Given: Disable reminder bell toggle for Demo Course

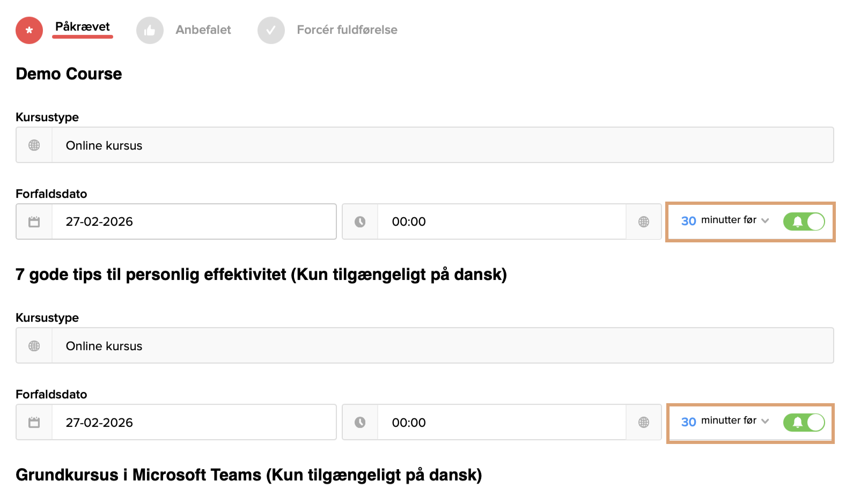Looking at the screenshot, I should pyautogui.click(x=804, y=221).
